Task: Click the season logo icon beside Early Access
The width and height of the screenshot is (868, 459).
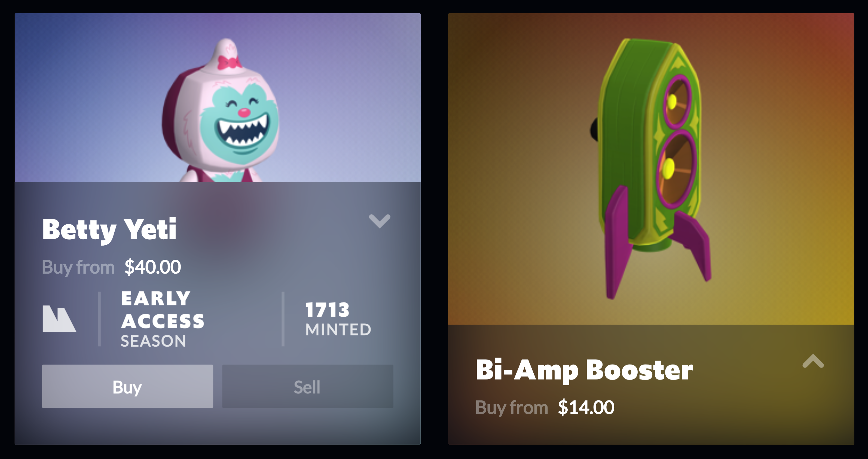Action: pyautogui.click(x=59, y=319)
